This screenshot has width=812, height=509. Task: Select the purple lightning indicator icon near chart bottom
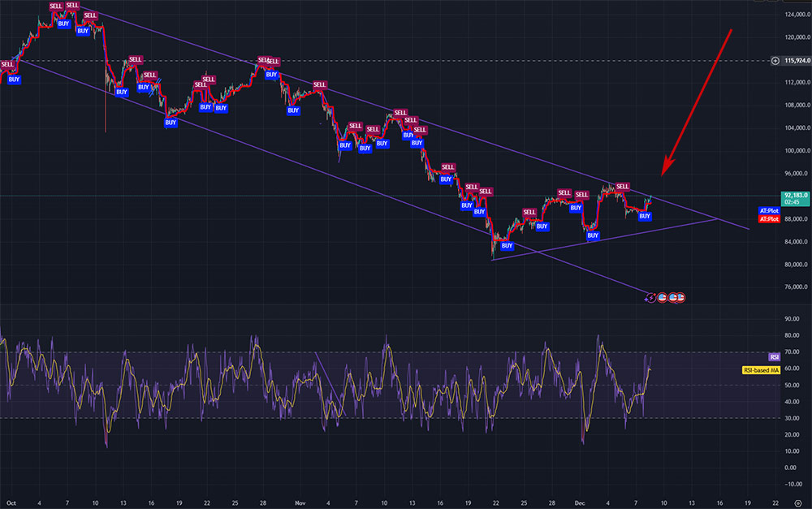[x=650, y=297]
